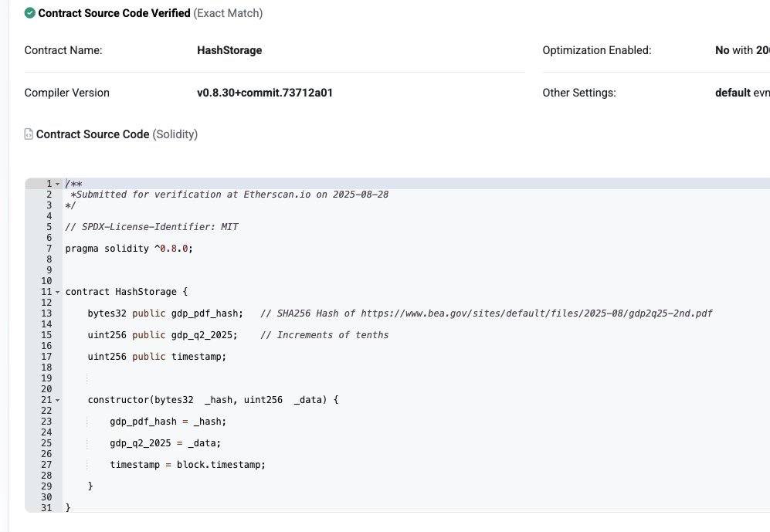Select compiler version v0.8.30+commit.73712a01 text
The image size is (770, 532).
[265, 93]
